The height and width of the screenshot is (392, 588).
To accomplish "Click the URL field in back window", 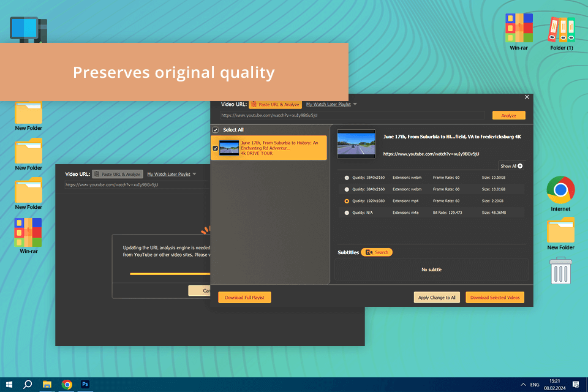I will 137,184.
